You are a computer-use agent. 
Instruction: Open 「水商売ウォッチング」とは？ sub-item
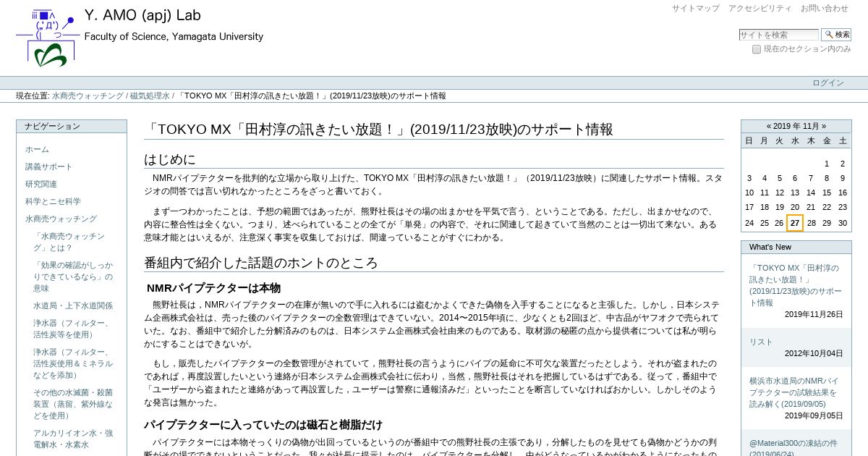coord(69,242)
